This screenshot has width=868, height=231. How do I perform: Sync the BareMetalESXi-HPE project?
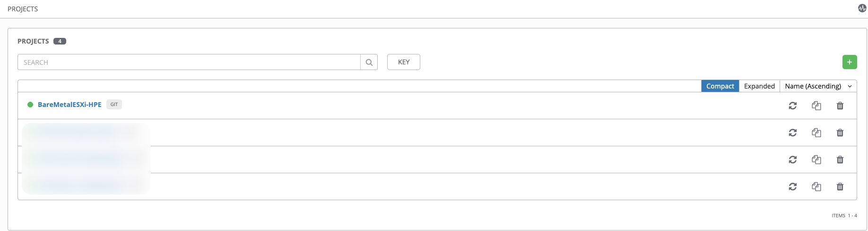[x=793, y=106]
